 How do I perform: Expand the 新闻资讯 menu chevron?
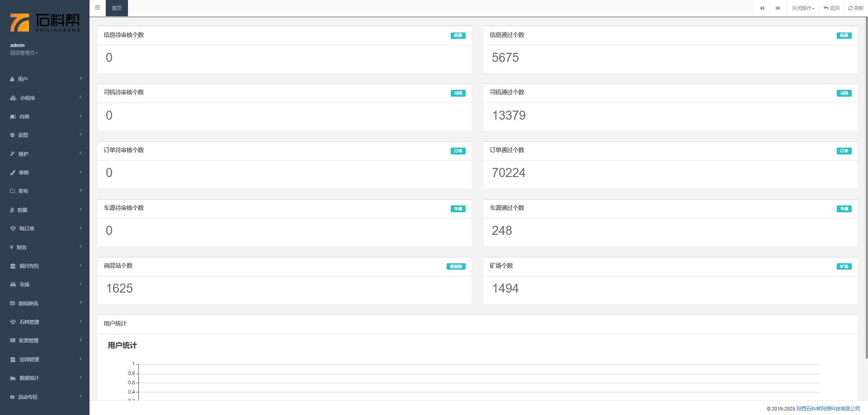[80, 303]
